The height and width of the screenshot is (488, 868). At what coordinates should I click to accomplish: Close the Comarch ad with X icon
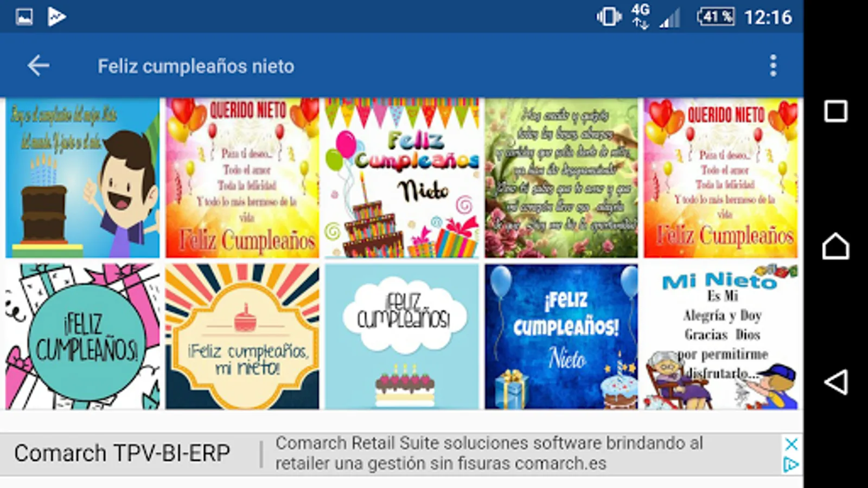pos(792,444)
